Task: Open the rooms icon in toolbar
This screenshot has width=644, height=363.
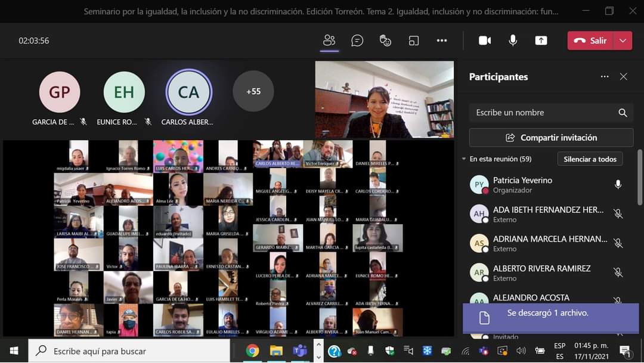Action: pyautogui.click(x=414, y=41)
